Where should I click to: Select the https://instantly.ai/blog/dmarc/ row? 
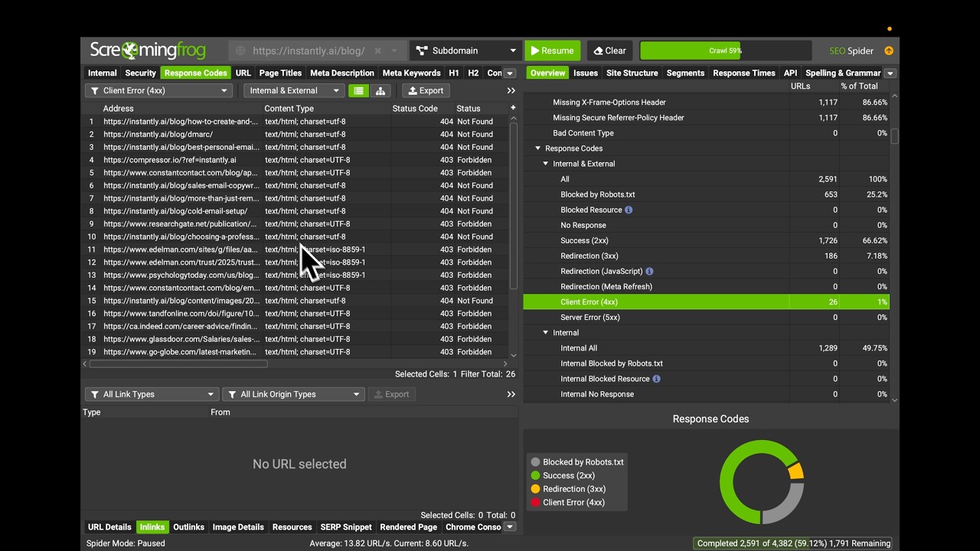tap(296, 134)
